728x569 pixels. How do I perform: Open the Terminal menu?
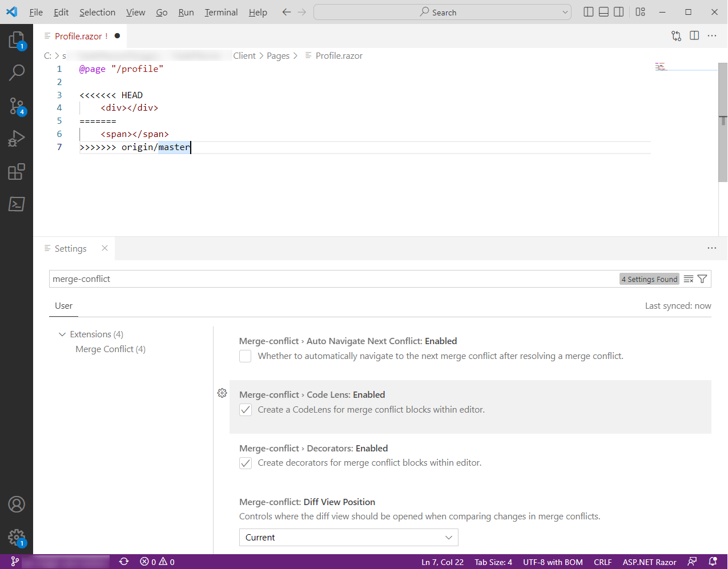tap(221, 12)
